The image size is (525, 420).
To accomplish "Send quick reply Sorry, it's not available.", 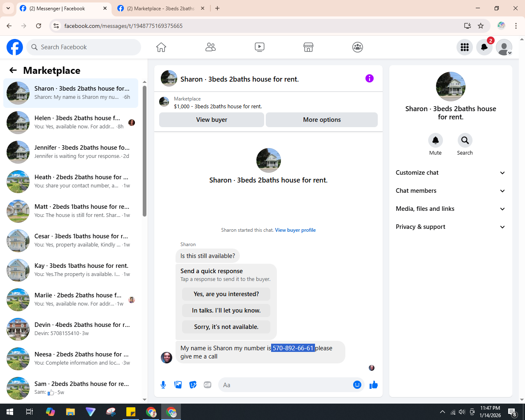I will click(x=226, y=327).
